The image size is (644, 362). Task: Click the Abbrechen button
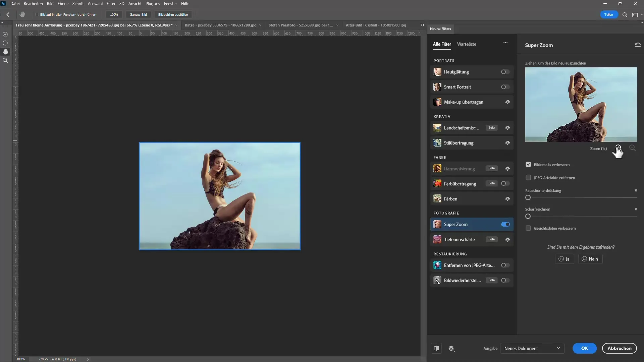click(619, 348)
